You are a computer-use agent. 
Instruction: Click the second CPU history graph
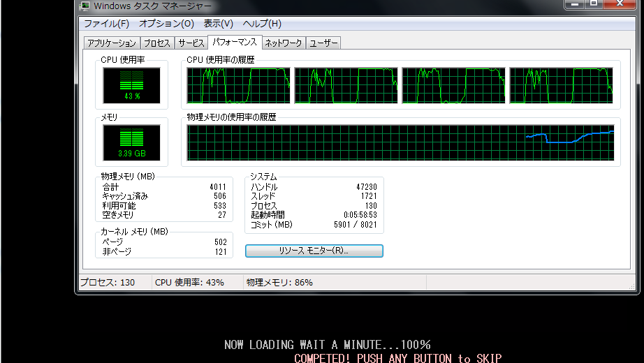coord(346,85)
